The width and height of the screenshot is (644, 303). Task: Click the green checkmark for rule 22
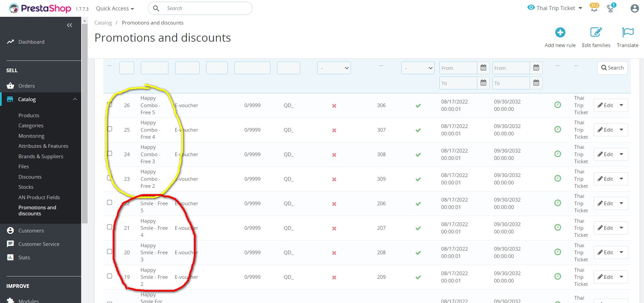418,204
